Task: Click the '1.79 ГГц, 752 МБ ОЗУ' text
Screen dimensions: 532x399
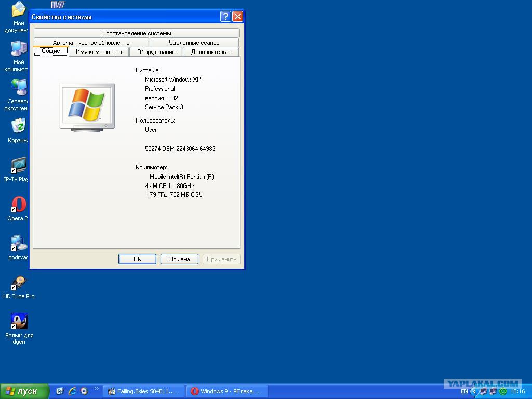Action: click(174, 195)
